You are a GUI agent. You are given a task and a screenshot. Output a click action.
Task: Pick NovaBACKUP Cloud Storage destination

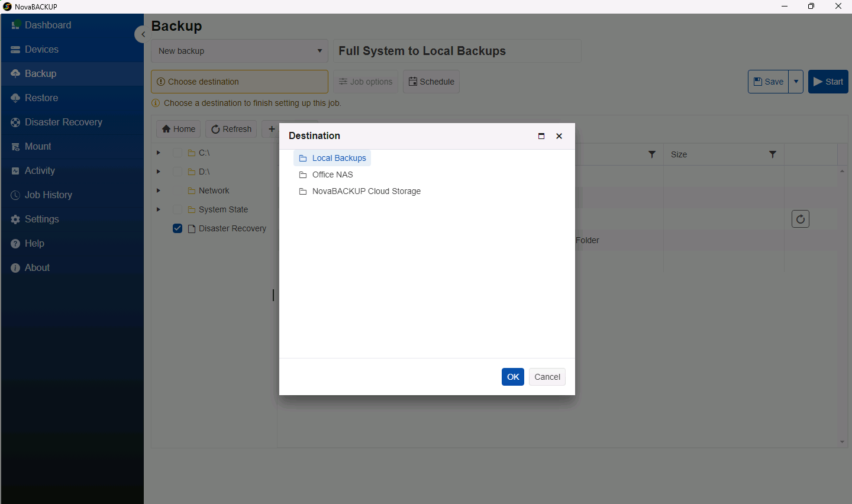click(x=366, y=191)
